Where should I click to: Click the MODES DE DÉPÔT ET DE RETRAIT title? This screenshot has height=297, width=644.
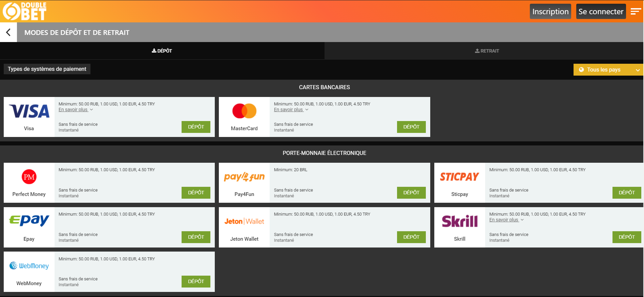click(x=77, y=33)
